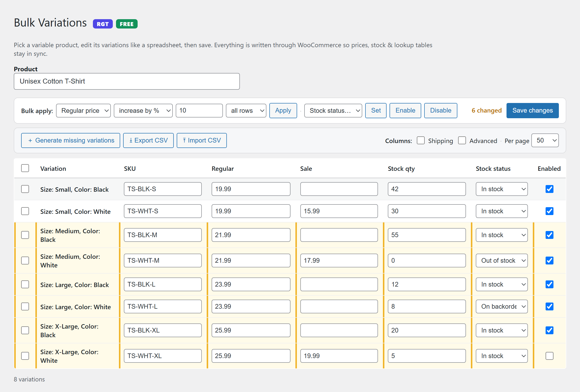Screen dimensions: 580x392
Task: Click the SKU field TS-WHT-M
Action: 163,261
